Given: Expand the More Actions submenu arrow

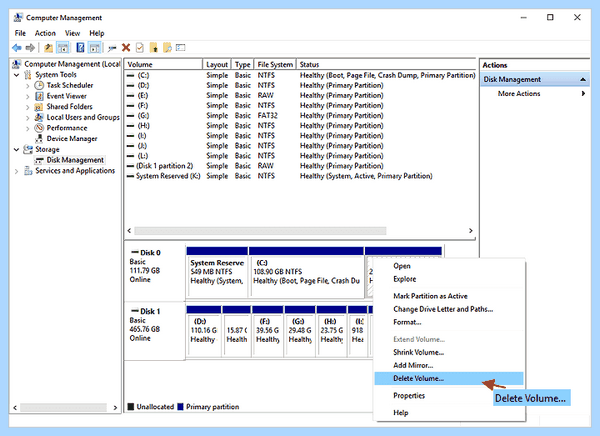Looking at the screenshot, I should [583, 93].
